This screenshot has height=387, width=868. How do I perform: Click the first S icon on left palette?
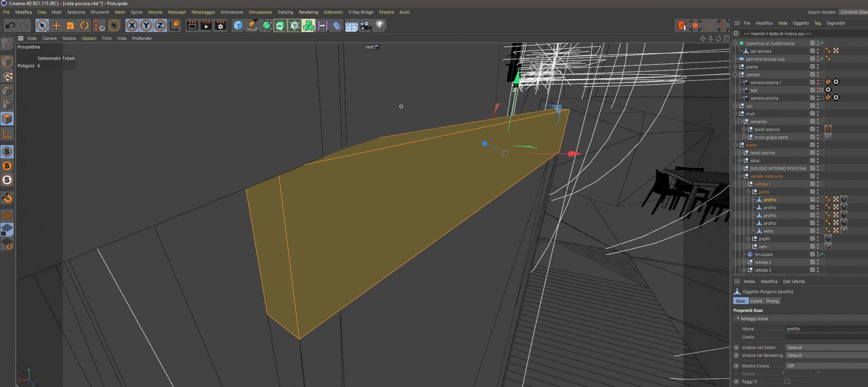pyautogui.click(x=7, y=151)
